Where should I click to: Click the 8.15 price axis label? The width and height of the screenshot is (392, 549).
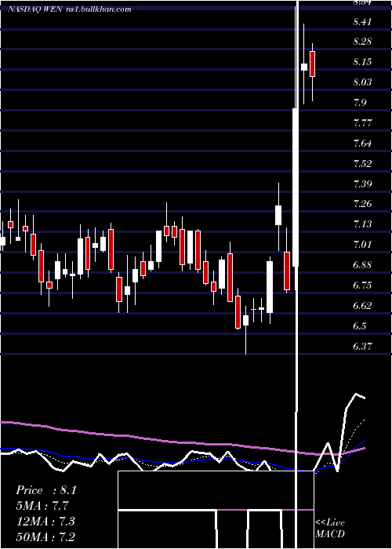[362, 62]
